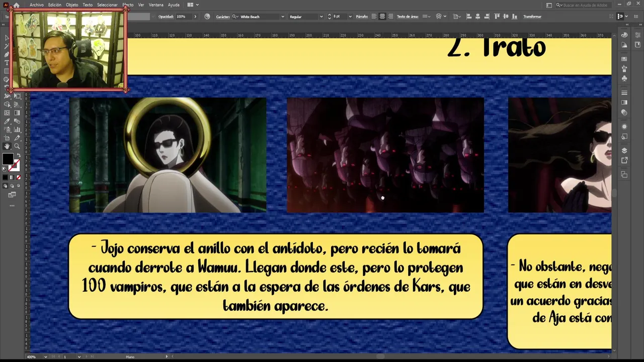This screenshot has height=362, width=644.
Task: Open the font size dropdown arrow
Action: tap(350, 17)
